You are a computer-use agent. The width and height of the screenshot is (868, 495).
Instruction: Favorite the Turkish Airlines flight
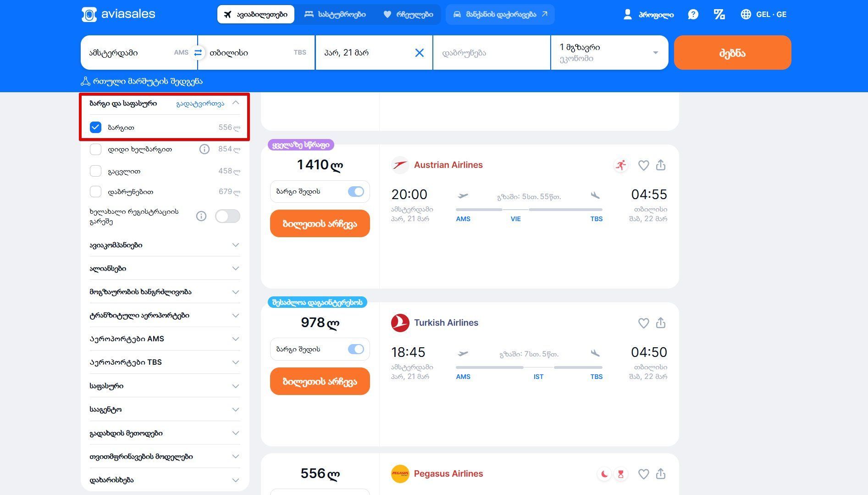(643, 323)
